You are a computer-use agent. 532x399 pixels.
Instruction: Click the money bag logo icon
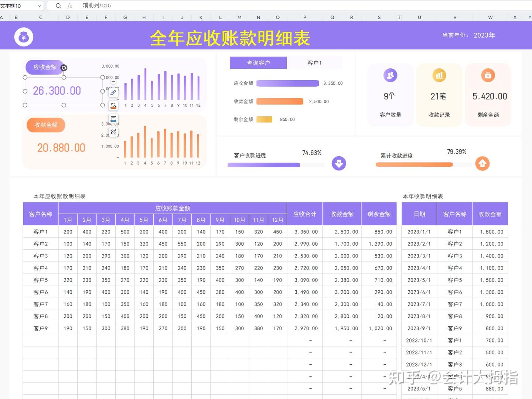point(24,37)
